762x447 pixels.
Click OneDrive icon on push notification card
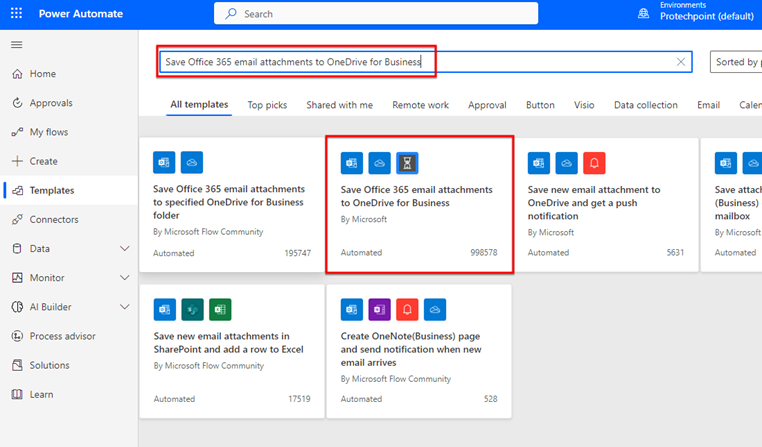click(x=567, y=163)
